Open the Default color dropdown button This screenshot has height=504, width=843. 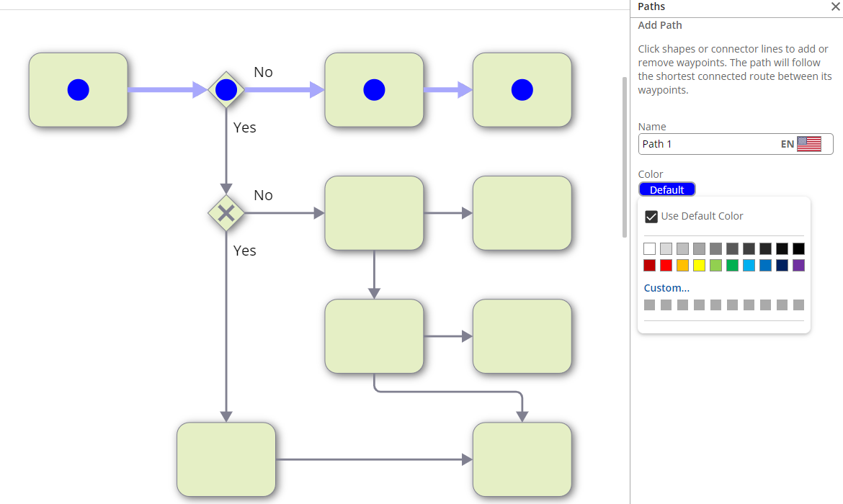(x=666, y=189)
